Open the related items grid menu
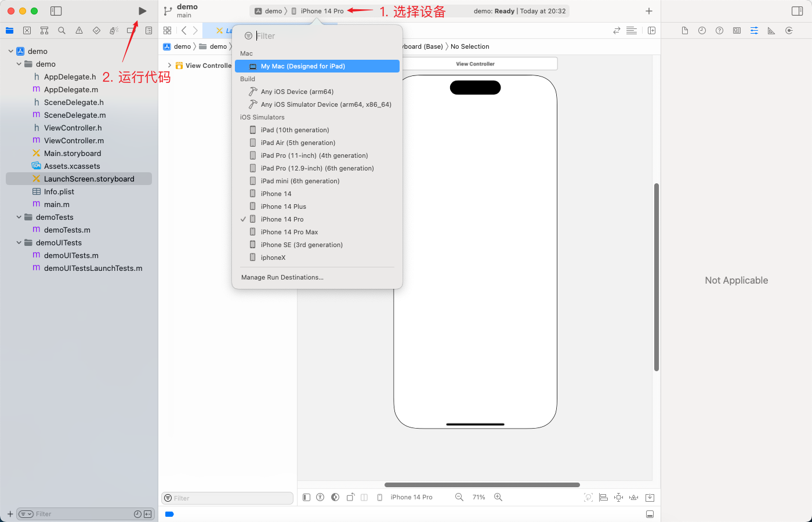 [167, 31]
